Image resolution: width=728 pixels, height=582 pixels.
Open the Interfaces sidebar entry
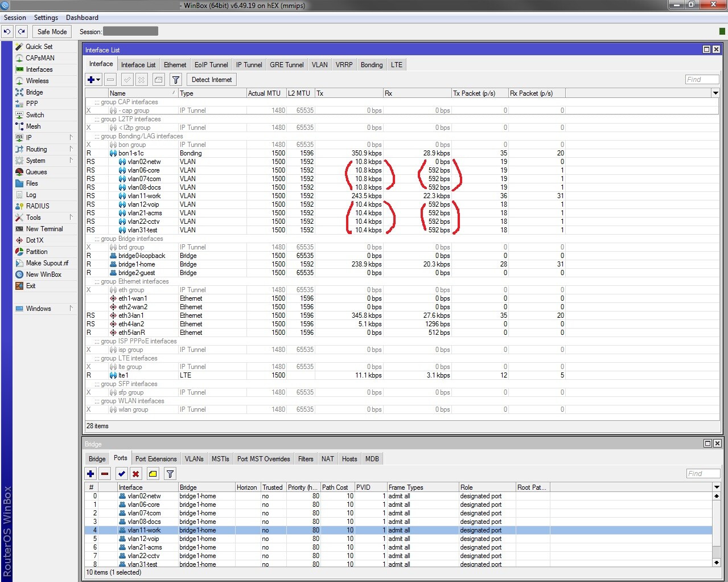pyautogui.click(x=39, y=69)
